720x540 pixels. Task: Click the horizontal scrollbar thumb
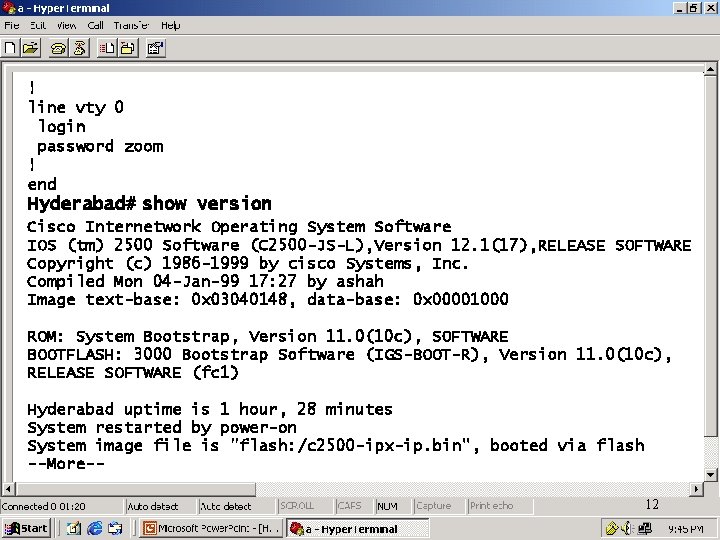coord(135,489)
